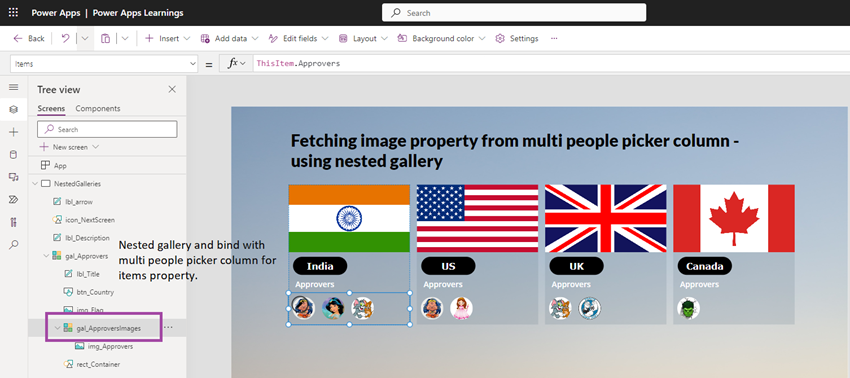Open the New screen dropdown chevron

click(96, 147)
